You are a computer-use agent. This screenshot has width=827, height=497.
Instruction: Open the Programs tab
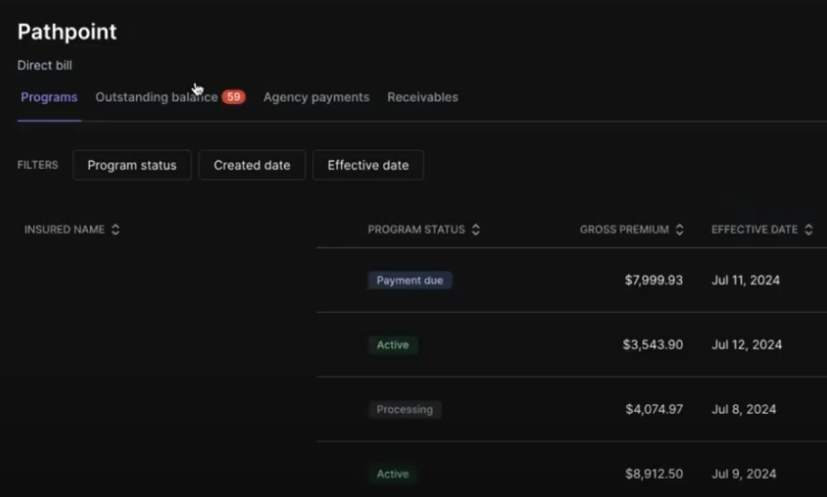49,97
